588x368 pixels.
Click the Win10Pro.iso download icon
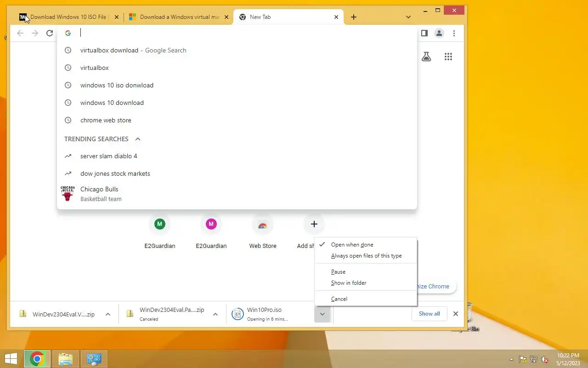[x=237, y=314]
